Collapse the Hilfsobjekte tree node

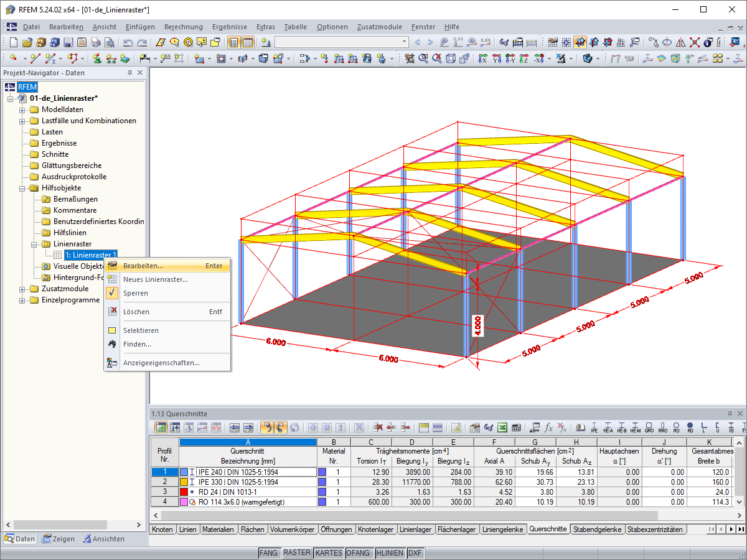coord(22,188)
